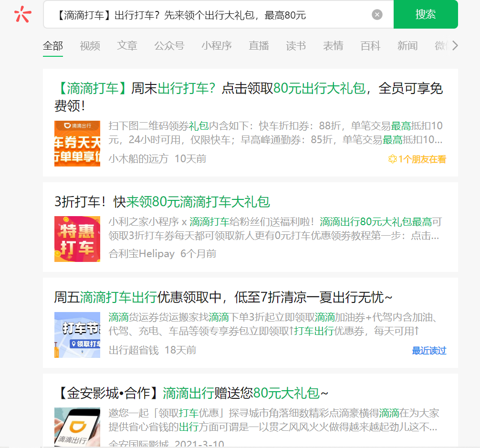Select the 全部 tab
Viewport: 480px width, 448px height.
point(53,46)
